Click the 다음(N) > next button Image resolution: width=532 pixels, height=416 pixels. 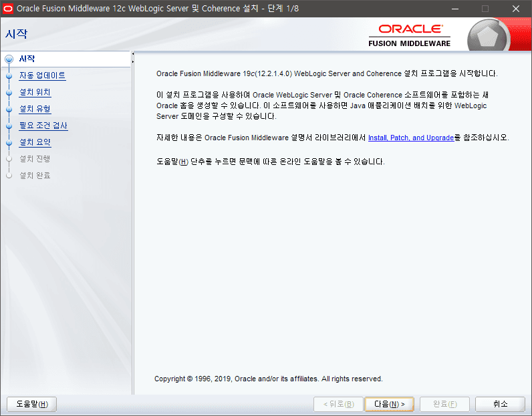coord(389,404)
